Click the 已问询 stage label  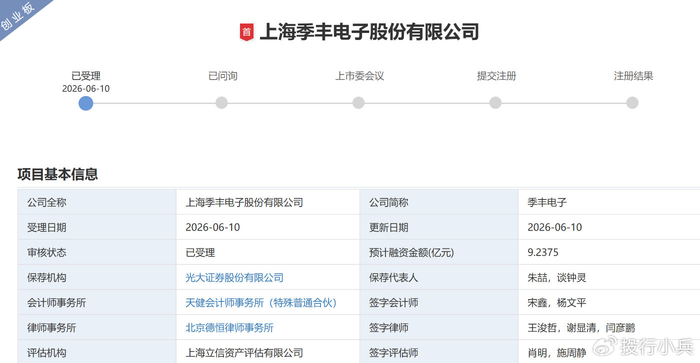coord(223,76)
